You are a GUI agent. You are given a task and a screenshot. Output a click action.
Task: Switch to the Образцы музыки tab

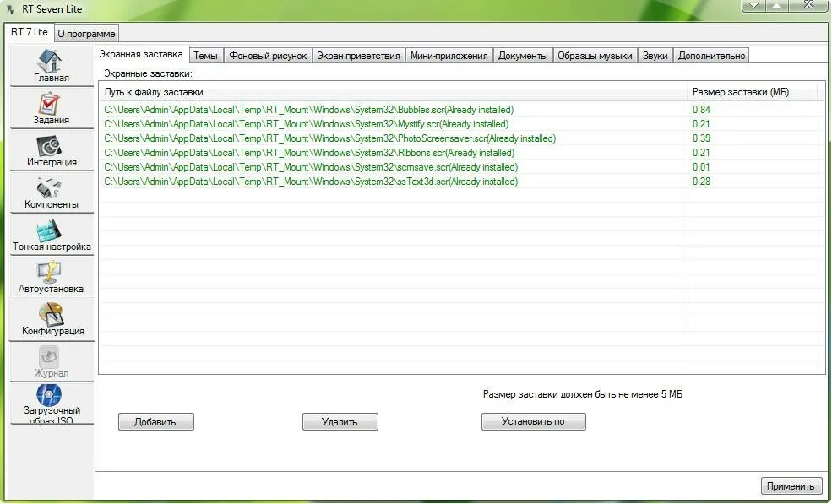595,56
